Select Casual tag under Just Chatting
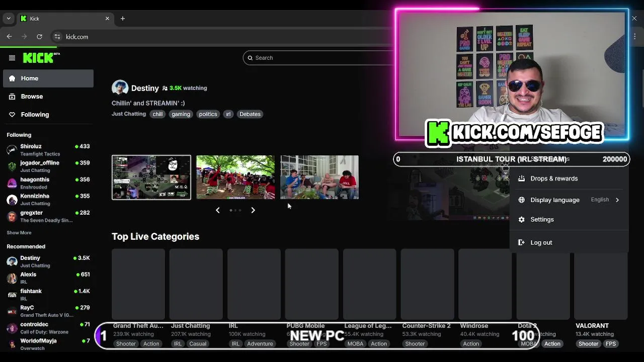The height and width of the screenshot is (362, 644). 198,344
